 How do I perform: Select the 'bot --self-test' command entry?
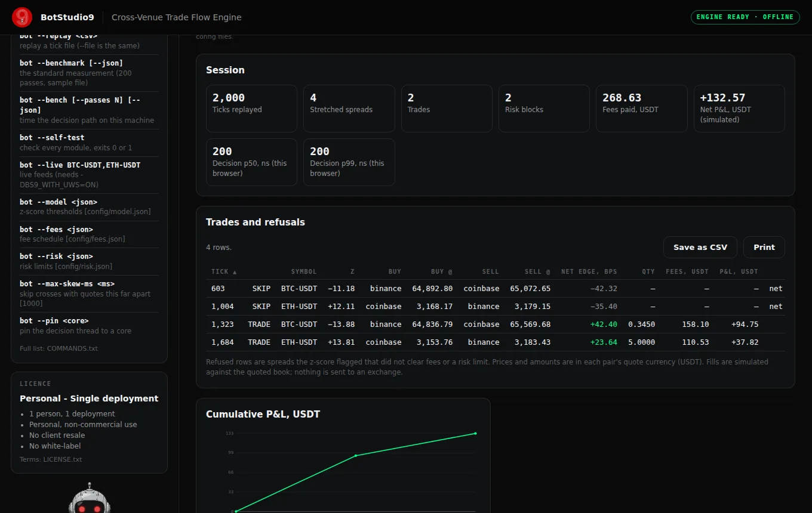click(90, 142)
